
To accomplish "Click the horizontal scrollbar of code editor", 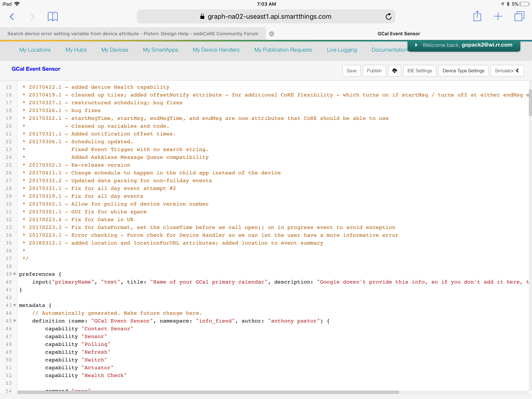I will (208, 392).
